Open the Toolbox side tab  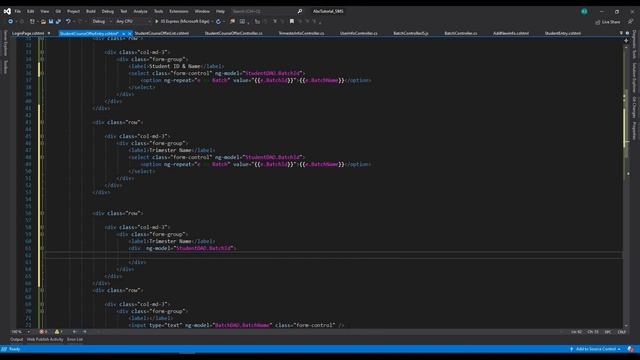coord(5,67)
